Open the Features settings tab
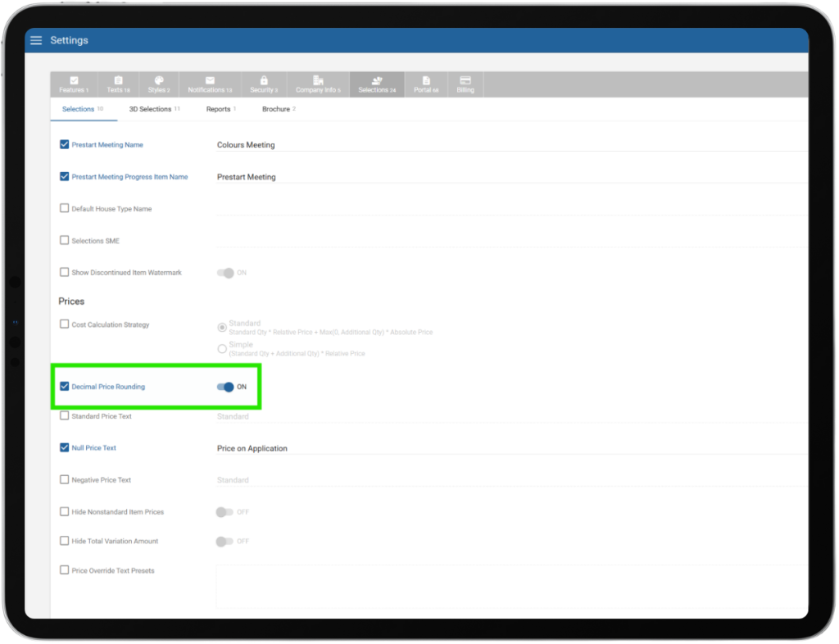 point(74,84)
